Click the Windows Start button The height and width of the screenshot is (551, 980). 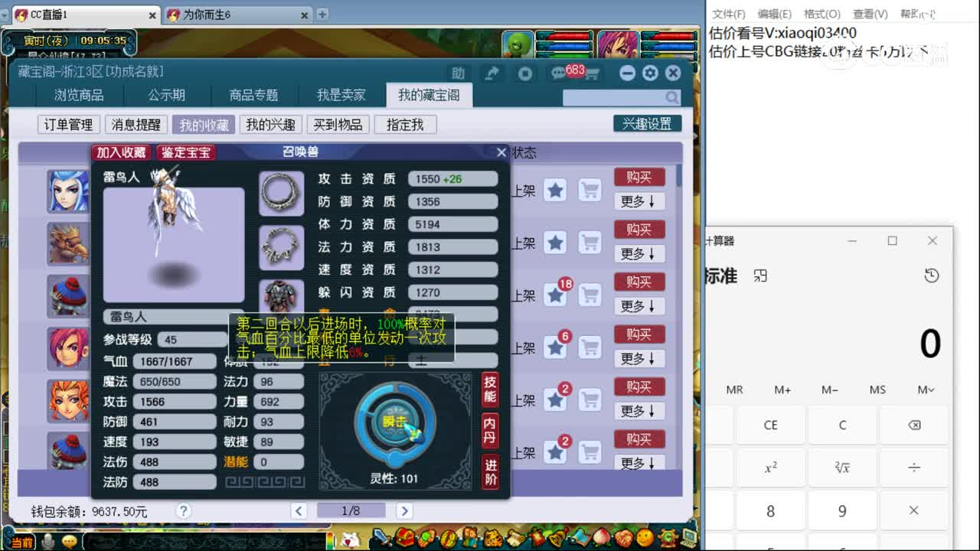(8, 542)
